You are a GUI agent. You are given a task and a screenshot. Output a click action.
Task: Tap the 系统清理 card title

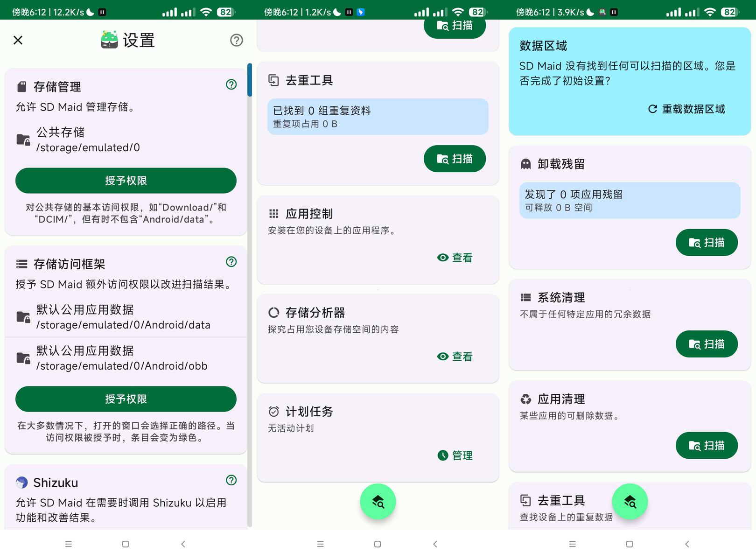[561, 298]
